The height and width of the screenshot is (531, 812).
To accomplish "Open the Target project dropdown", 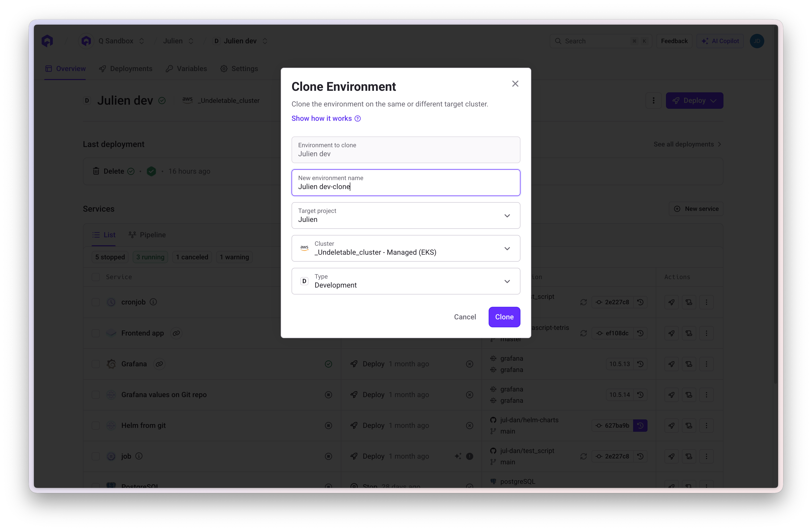I will pos(406,215).
